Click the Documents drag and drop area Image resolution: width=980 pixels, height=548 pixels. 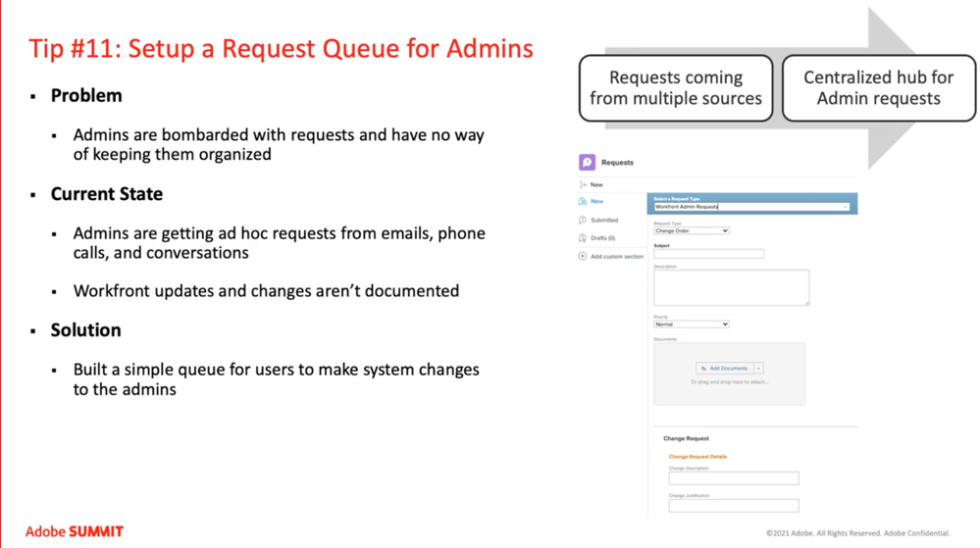729,390
